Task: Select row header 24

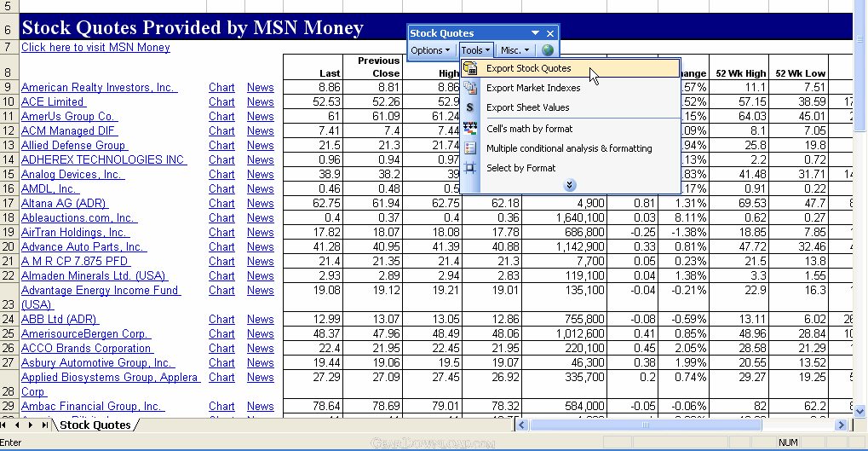Action: pos(9,319)
